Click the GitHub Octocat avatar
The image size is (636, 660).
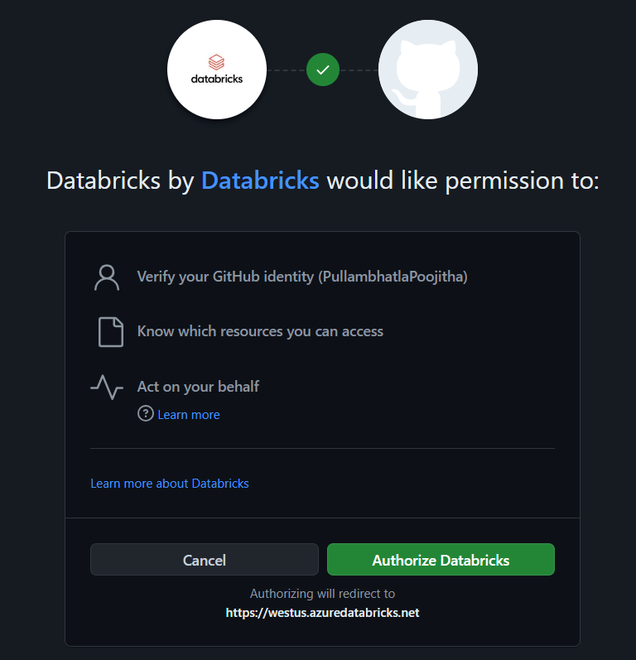(x=427, y=69)
